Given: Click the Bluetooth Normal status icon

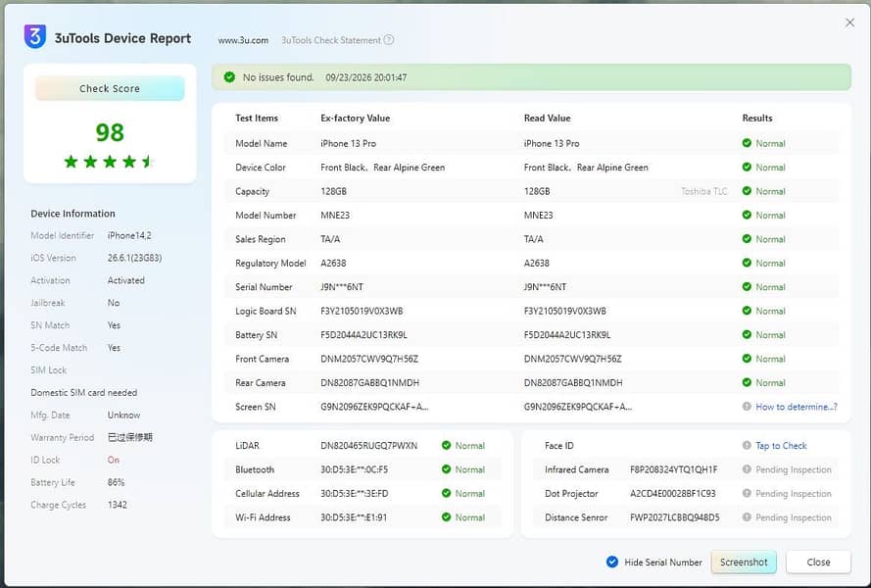Looking at the screenshot, I should click(x=446, y=469).
